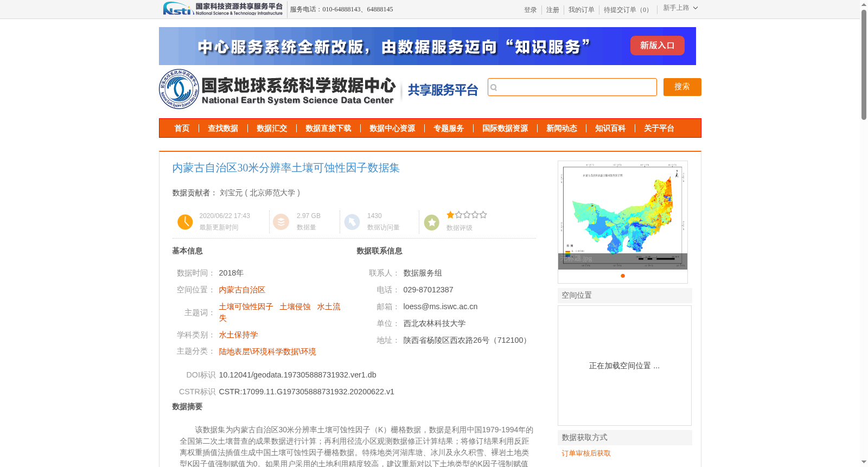
Task: Expand the 新手上路 dropdown
Action: point(680,8)
